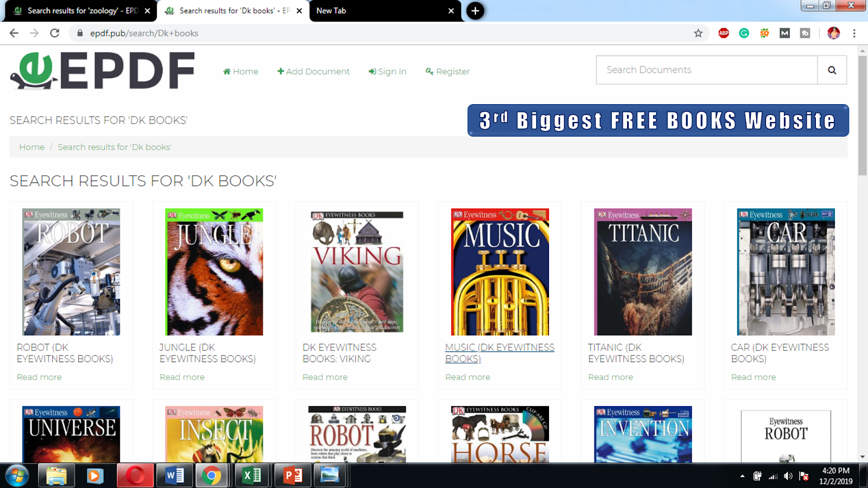Click 'ROBOT (DK EYEWITNESS BOOKS)' title link
Screen dimensions: 868x488
[x=65, y=353]
